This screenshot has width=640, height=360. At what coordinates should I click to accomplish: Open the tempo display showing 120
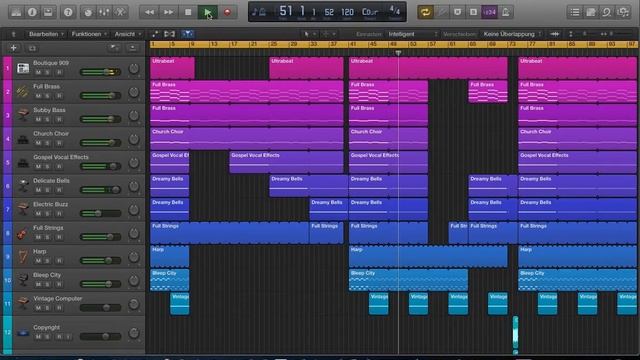pos(347,13)
